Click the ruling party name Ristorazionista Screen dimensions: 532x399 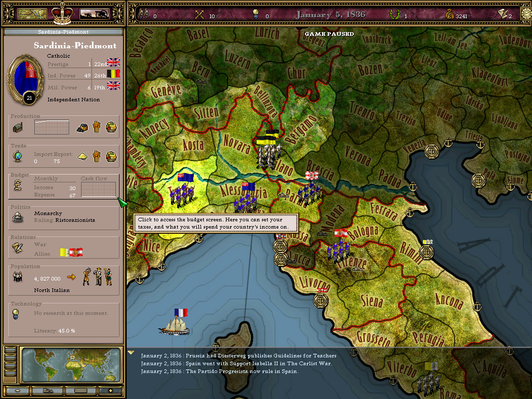point(75,220)
